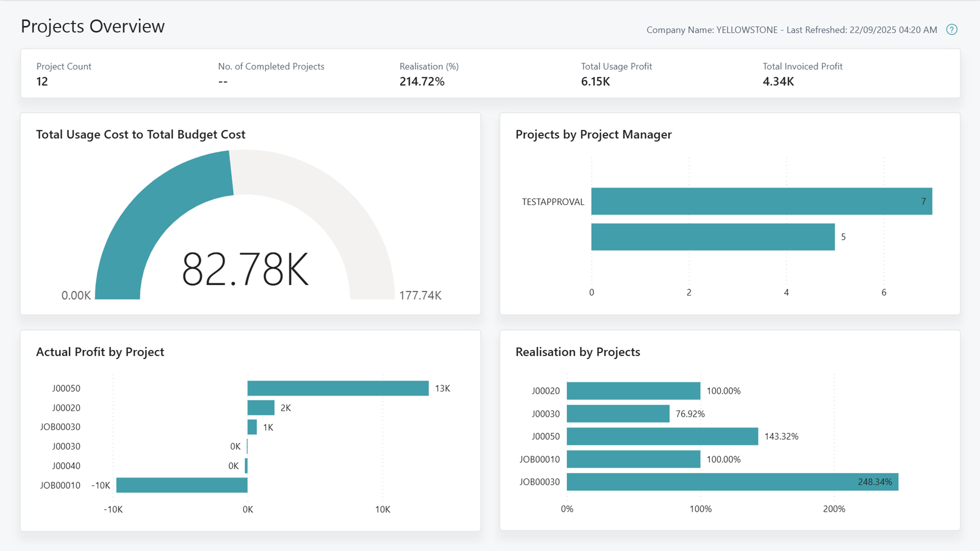Click the Projects Overview dashboard title

[x=92, y=26]
